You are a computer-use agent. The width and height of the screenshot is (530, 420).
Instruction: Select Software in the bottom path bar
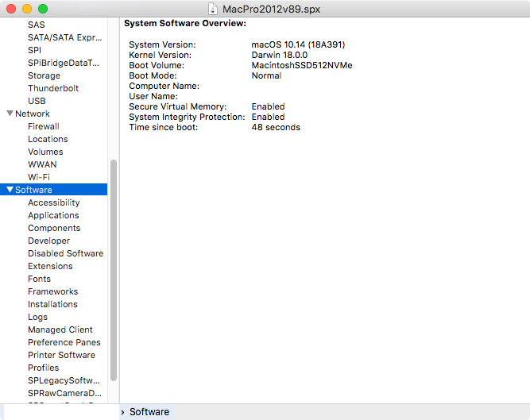(149, 412)
